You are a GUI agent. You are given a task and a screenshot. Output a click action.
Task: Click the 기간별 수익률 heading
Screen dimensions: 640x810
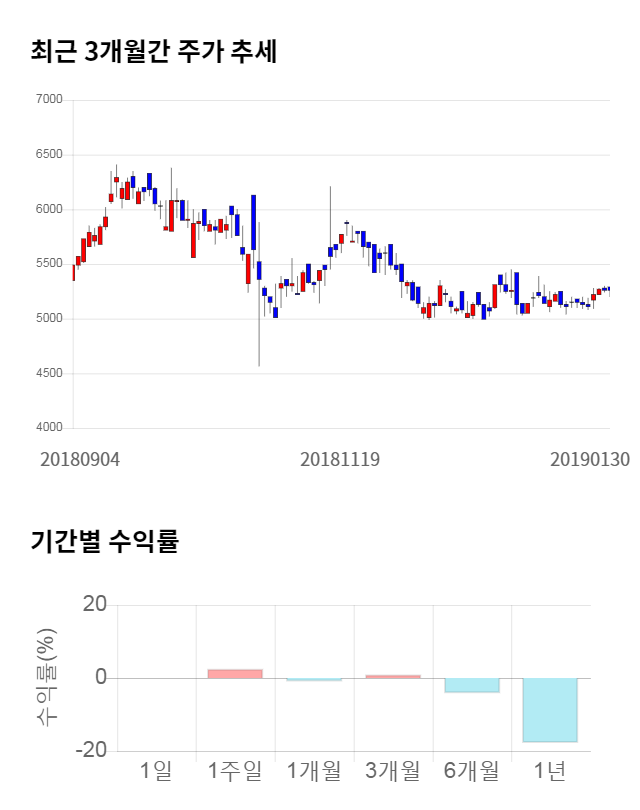pos(104,543)
